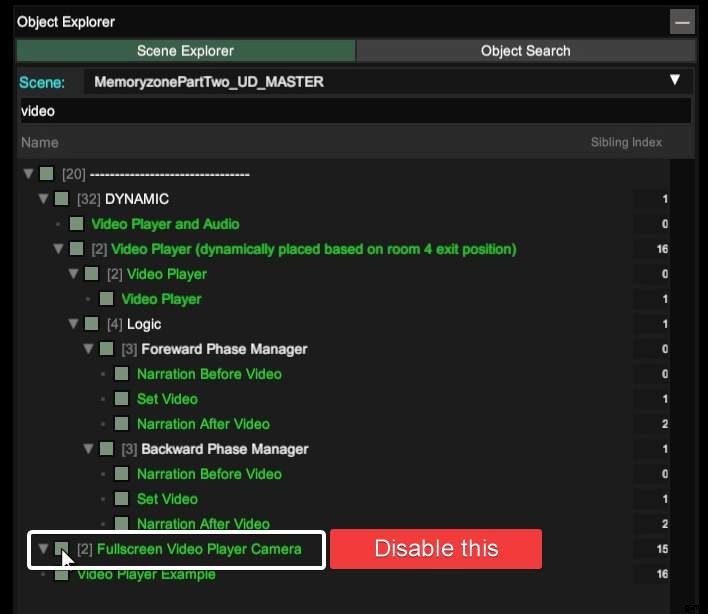Toggle the Logic object checkbox

coord(92,324)
